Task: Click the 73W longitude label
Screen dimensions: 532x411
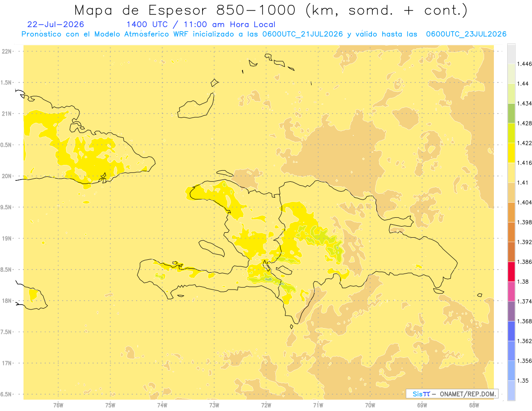Action: [214, 405]
